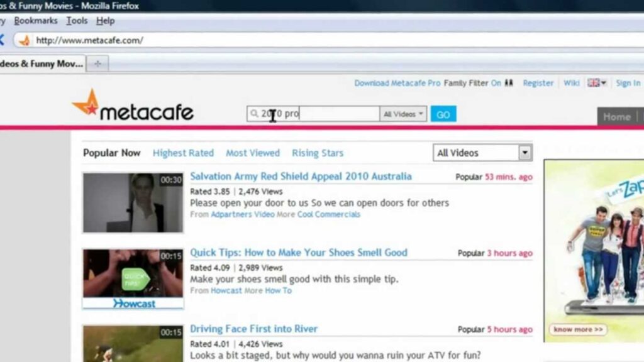Switch to the Home tab on Metacafe
The height and width of the screenshot is (362, 644).
pos(616,116)
